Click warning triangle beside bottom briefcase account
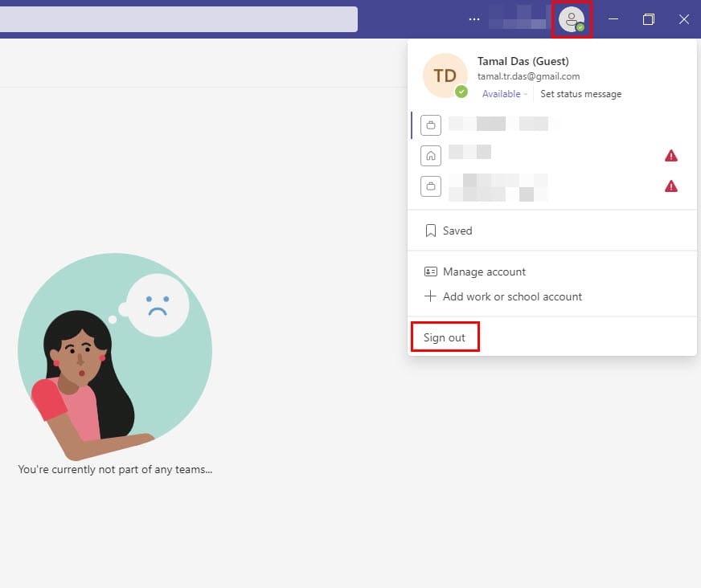 [x=671, y=186]
